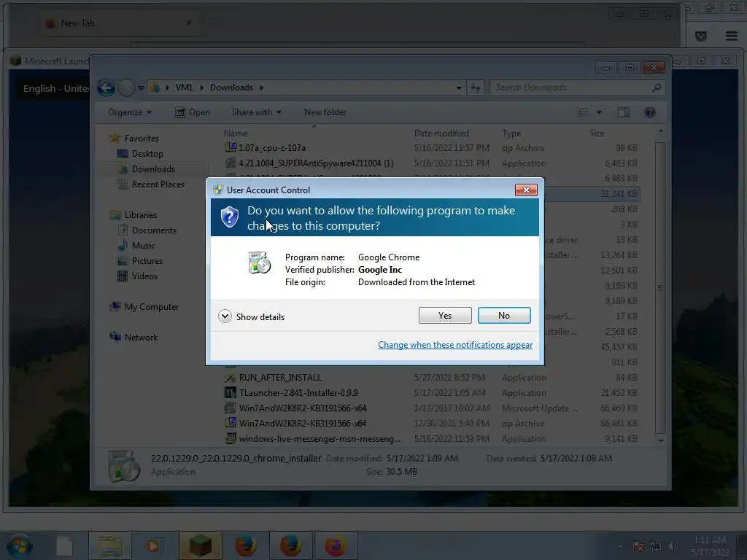Sort by Size column header
Viewport: 747px width, 560px height.
pos(597,133)
